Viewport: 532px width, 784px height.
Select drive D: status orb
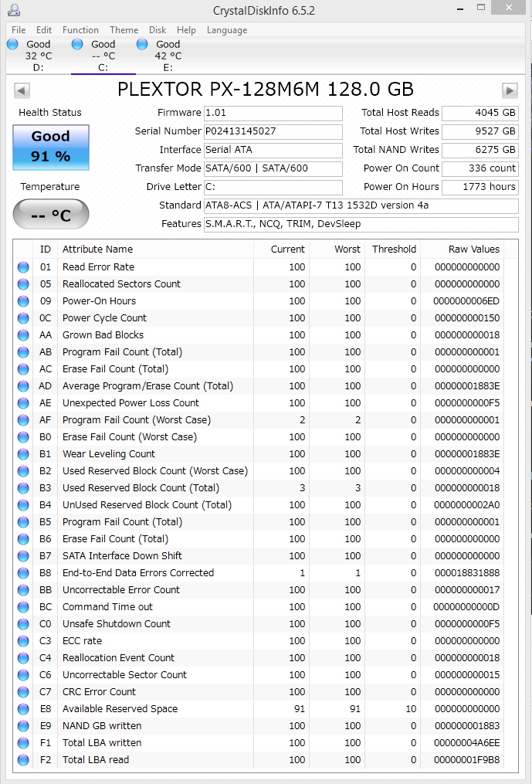(12, 44)
